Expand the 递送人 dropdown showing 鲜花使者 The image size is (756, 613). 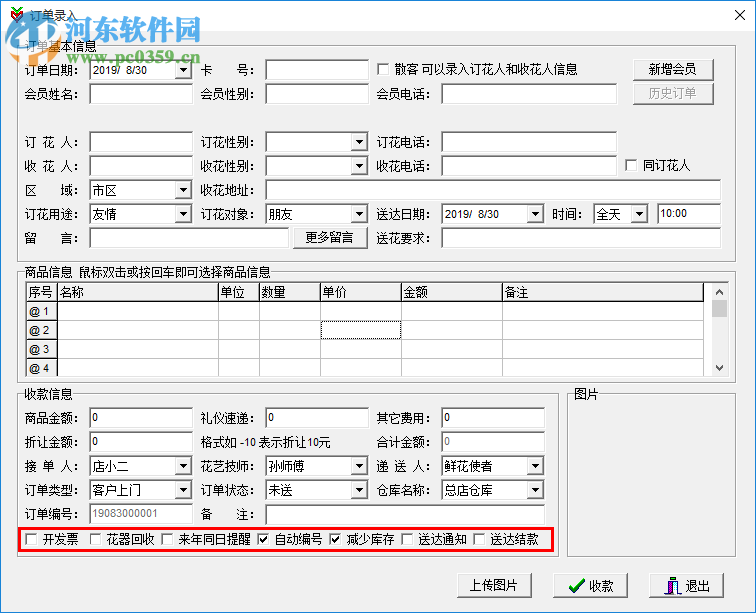535,466
